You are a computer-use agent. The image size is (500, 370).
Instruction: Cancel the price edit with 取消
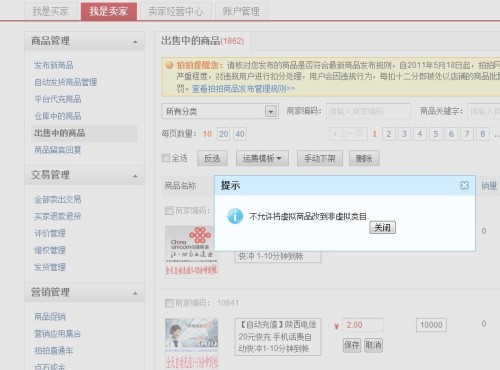click(373, 345)
